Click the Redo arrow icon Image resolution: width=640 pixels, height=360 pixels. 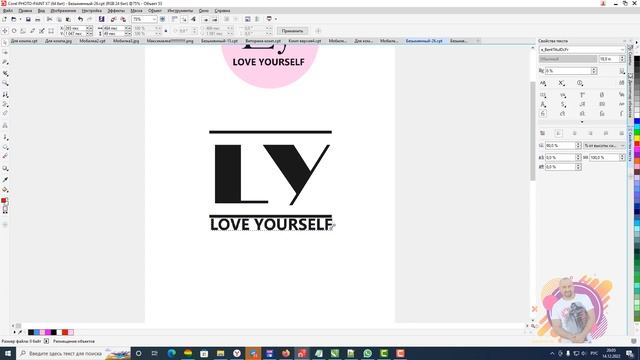pos(89,19)
